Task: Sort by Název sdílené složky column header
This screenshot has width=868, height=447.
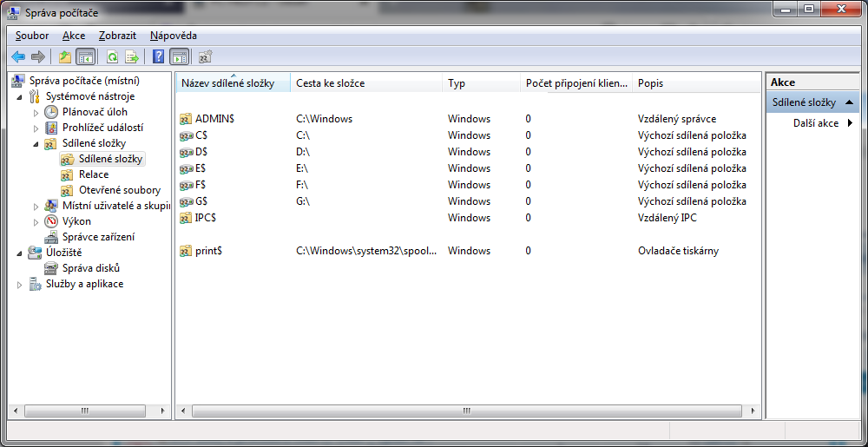Action: 233,83
